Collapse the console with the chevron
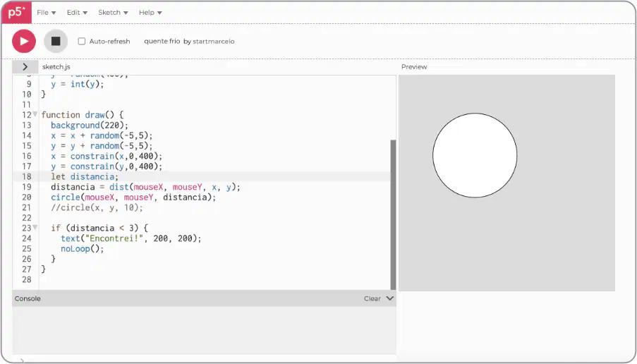This screenshot has height=364, width=637. (390, 298)
